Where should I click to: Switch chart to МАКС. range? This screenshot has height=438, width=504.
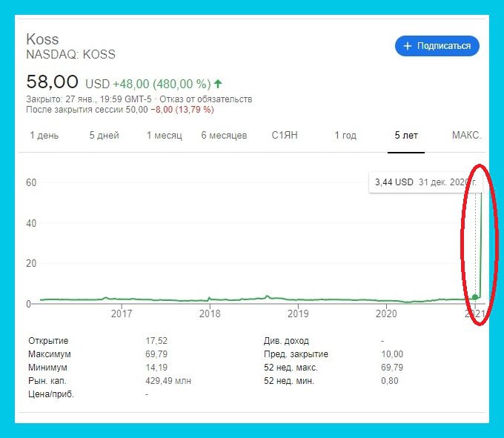466,135
